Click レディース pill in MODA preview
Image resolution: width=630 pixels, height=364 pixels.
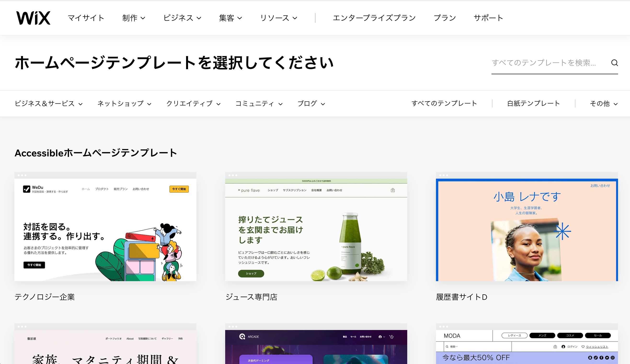click(x=515, y=336)
